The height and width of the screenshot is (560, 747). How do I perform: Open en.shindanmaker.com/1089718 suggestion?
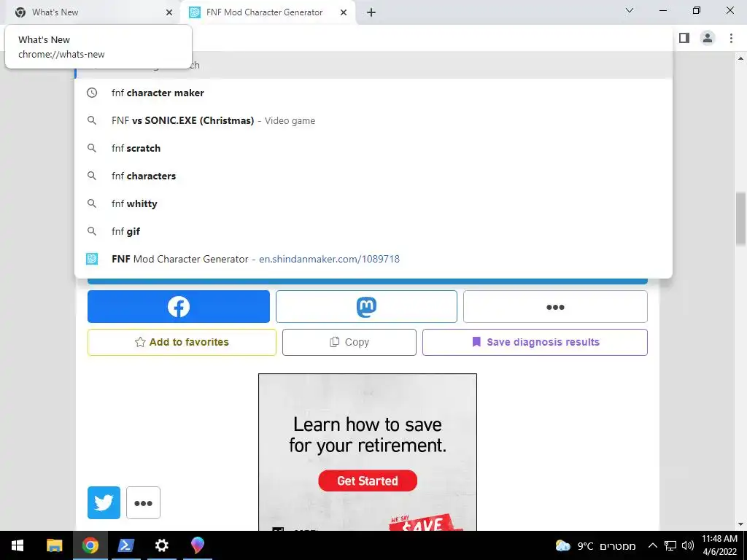tap(373, 259)
